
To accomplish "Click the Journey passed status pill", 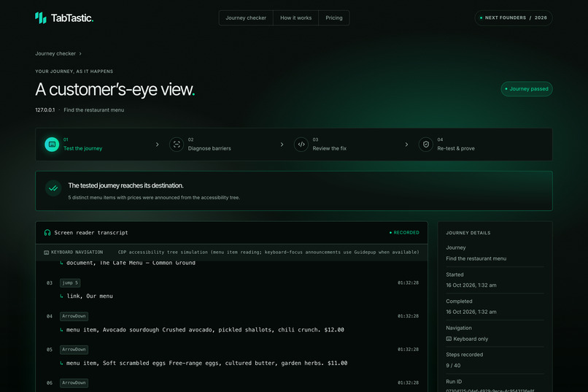I will (527, 89).
